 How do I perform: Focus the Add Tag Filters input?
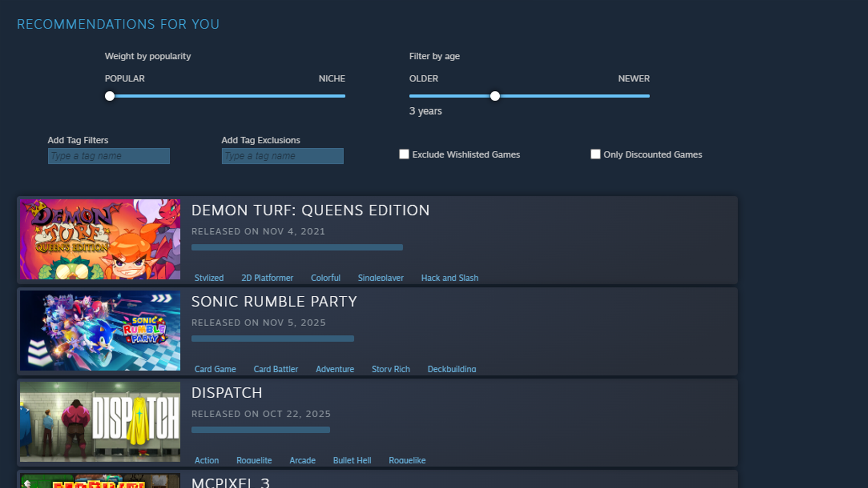[x=109, y=156]
